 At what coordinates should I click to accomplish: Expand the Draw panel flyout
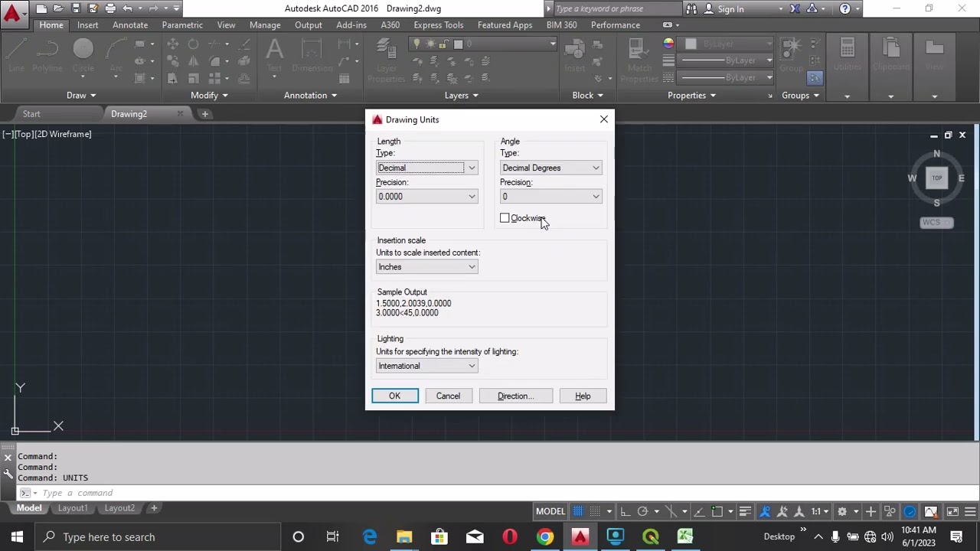tap(81, 96)
